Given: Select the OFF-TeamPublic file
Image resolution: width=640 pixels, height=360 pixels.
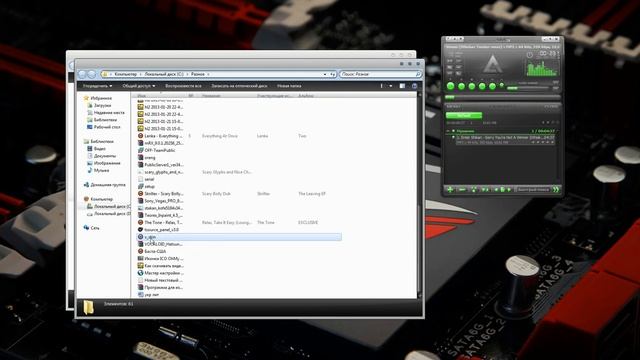Looking at the screenshot, I should [x=157, y=150].
